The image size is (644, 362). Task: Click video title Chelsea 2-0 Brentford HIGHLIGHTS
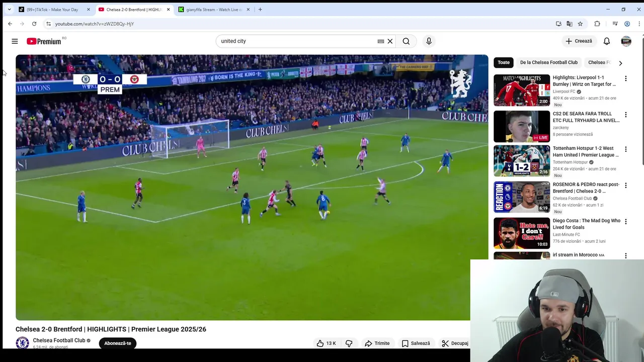pyautogui.click(x=111, y=329)
